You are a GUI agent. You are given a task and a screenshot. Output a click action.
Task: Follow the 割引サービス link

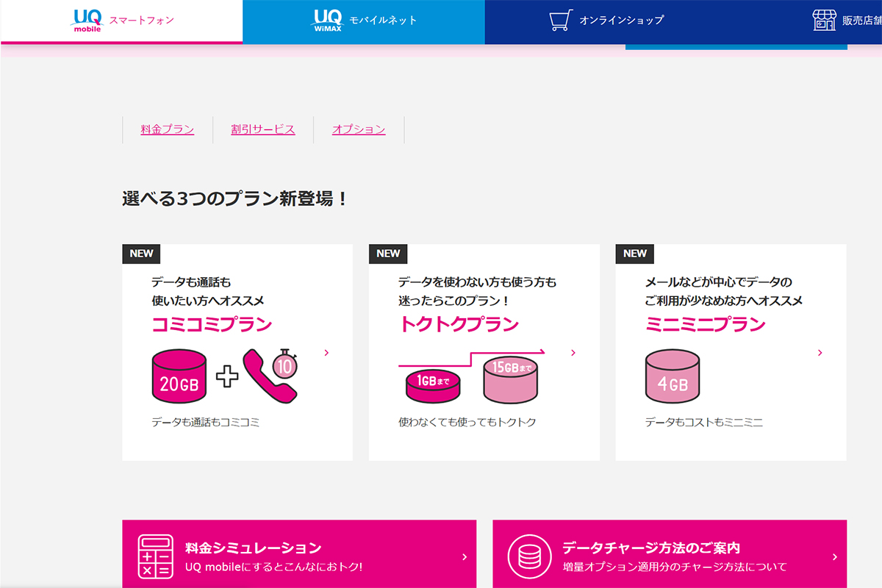point(263,129)
